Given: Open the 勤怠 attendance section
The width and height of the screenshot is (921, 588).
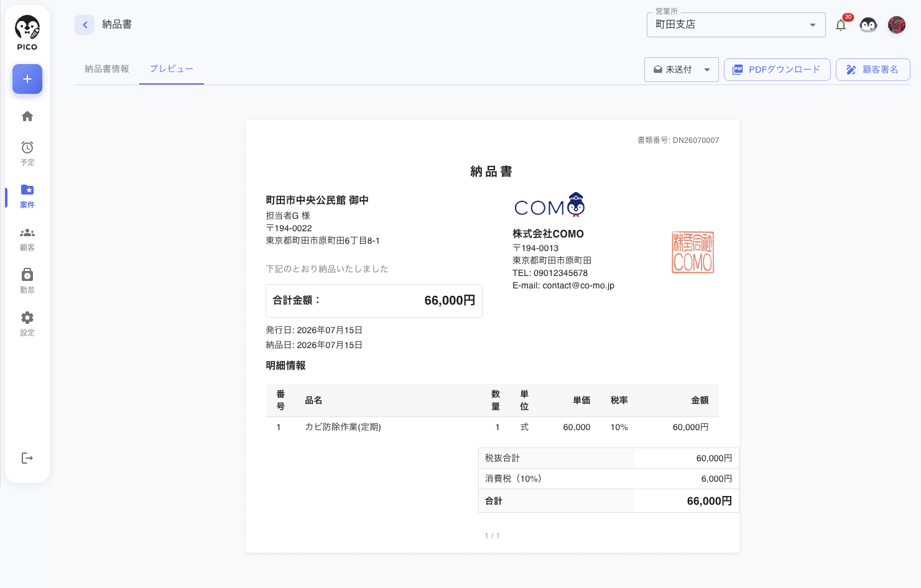Looking at the screenshot, I should click(x=27, y=281).
